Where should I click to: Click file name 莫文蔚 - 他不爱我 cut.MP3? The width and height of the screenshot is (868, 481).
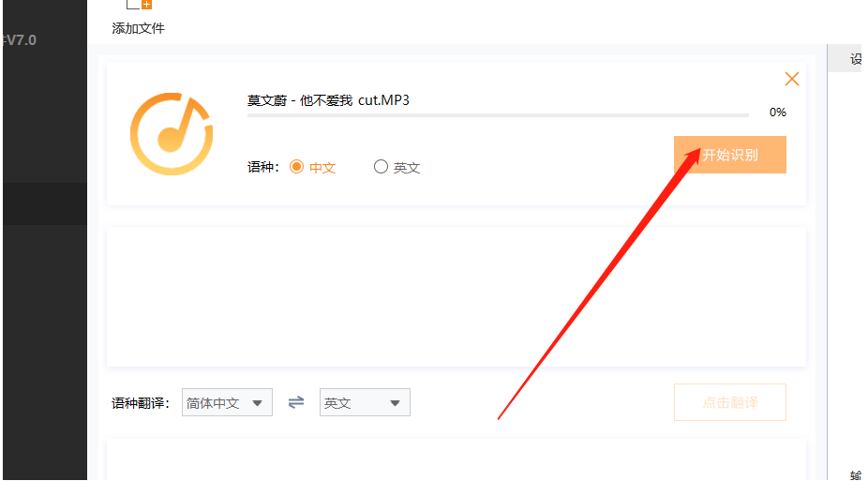pyautogui.click(x=328, y=100)
